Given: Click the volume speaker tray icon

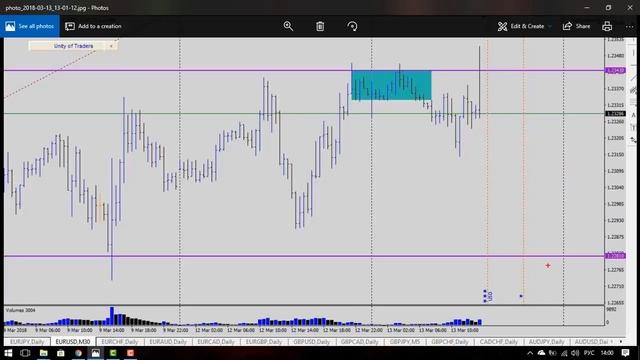Looking at the screenshot, I should click(575, 353).
